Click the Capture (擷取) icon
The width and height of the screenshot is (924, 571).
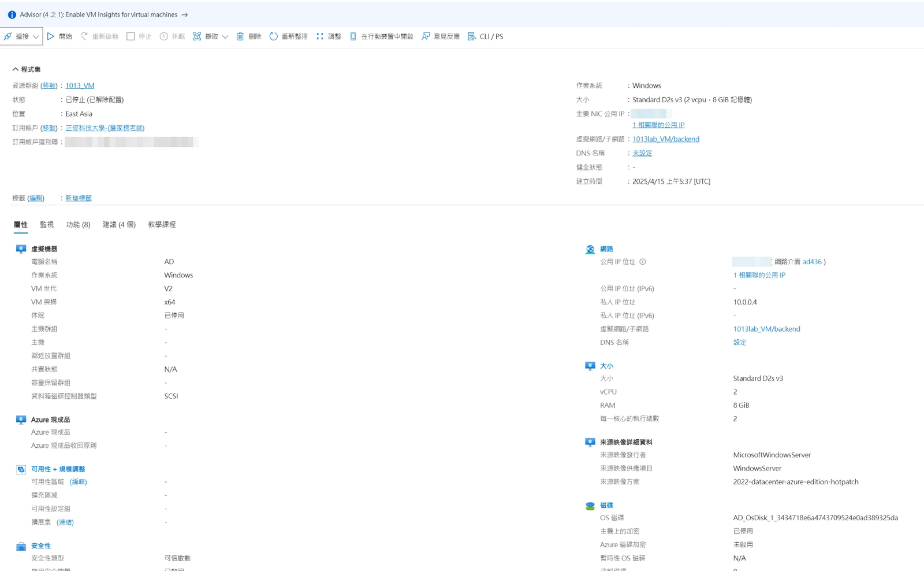tap(197, 36)
